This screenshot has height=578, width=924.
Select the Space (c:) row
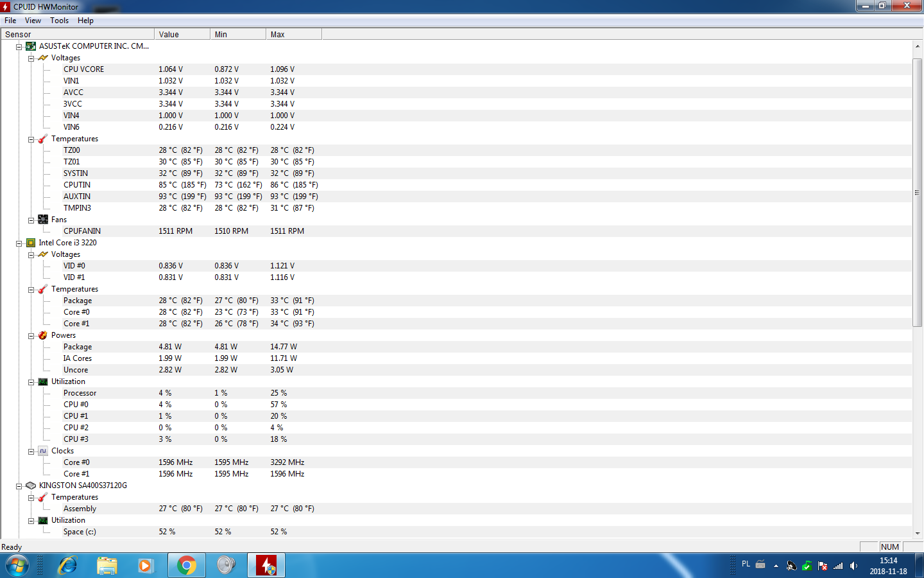point(456,532)
